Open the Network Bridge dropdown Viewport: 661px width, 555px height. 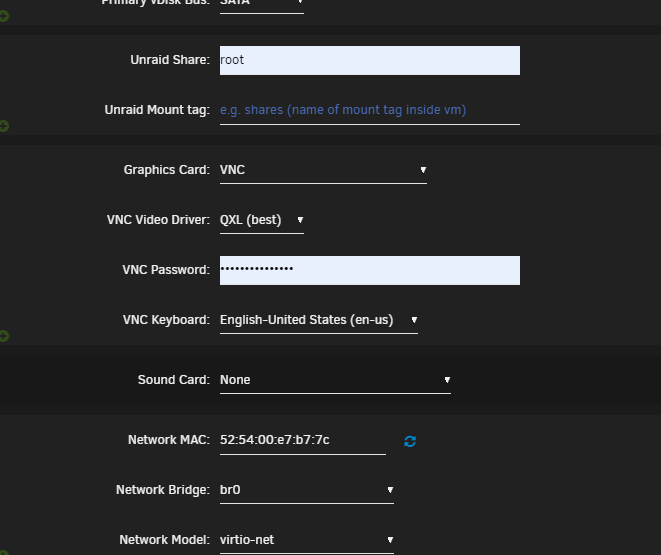[x=306, y=490]
